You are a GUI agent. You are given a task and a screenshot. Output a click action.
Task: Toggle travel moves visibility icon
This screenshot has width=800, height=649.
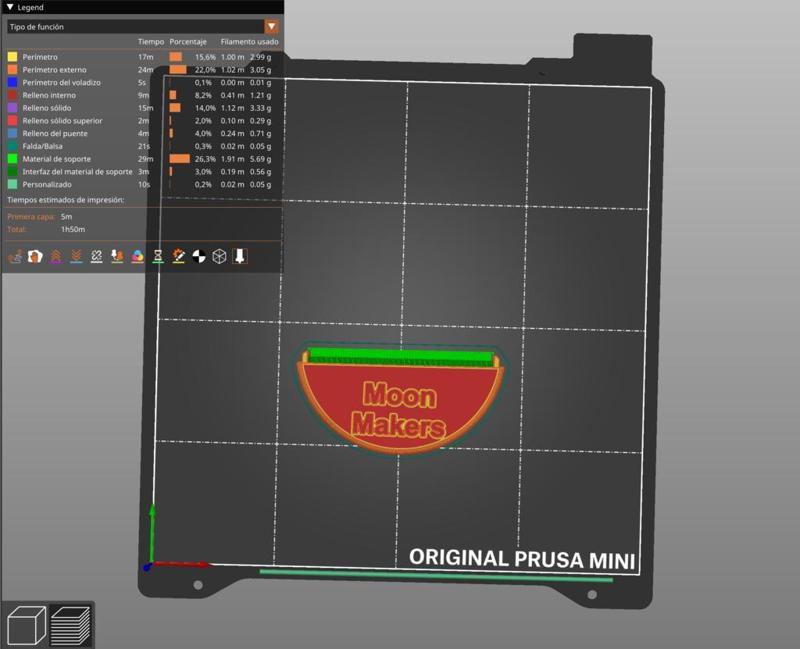coord(15,256)
